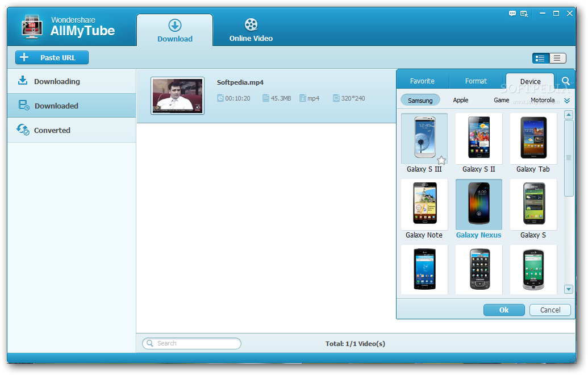
Task: Open the Download tab
Action: coord(175,31)
